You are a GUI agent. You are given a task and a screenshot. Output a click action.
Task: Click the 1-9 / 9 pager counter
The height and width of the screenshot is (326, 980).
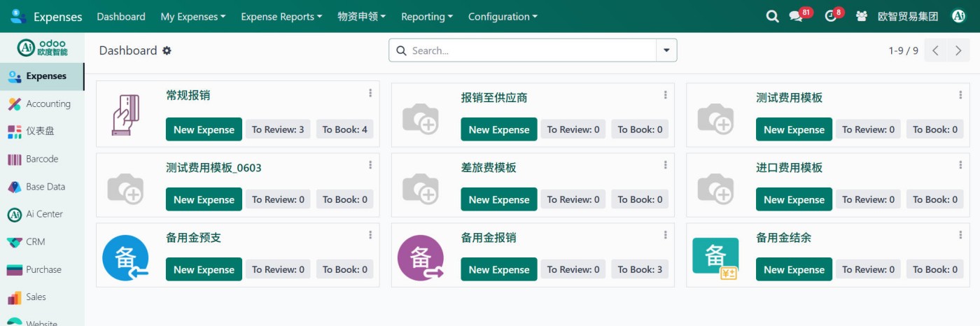[x=903, y=50]
